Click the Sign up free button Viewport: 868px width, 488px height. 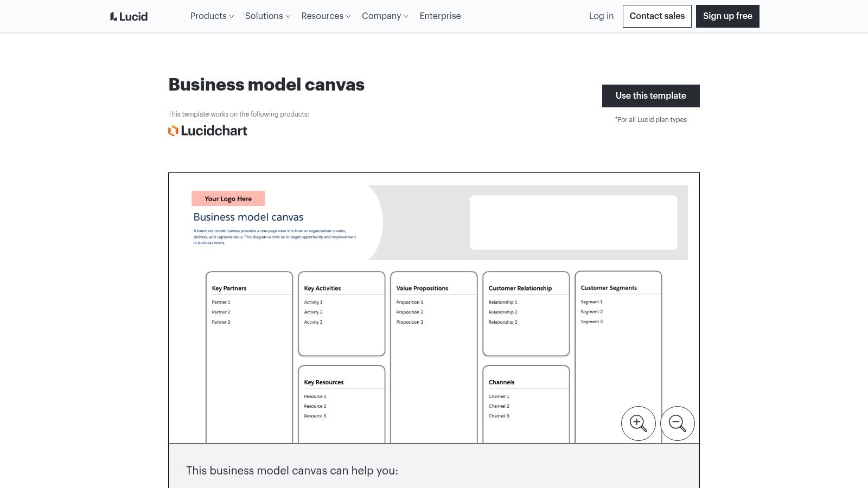(x=727, y=16)
